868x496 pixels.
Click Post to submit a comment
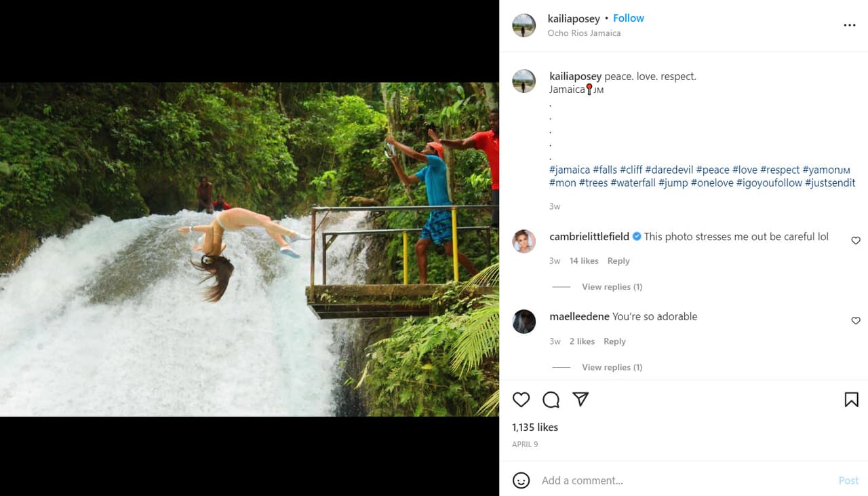(x=848, y=480)
